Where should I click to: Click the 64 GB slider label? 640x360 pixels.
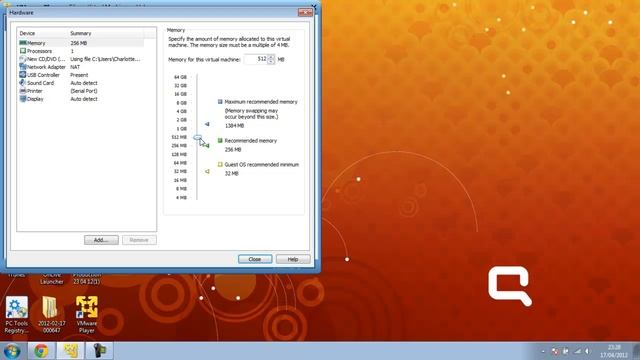coord(180,77)
